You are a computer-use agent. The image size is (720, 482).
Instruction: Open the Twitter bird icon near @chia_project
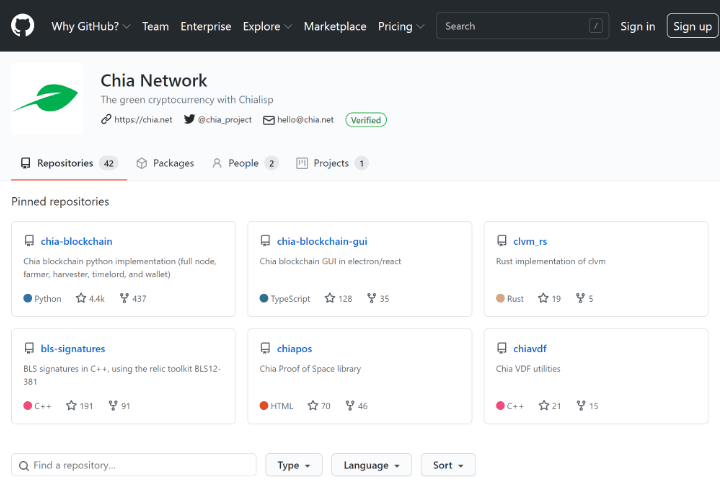click(x=189, y=119)
